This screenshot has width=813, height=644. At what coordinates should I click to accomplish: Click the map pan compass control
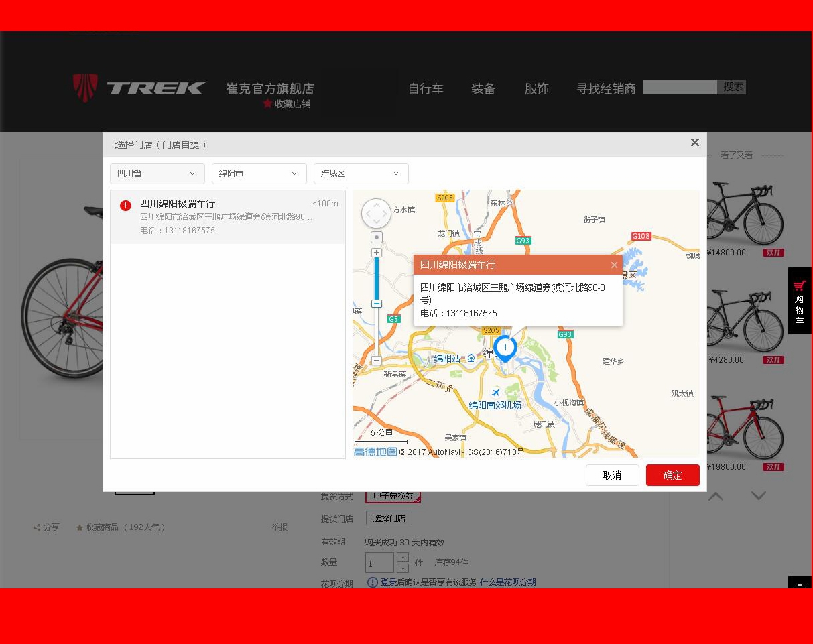coord(376,213)
